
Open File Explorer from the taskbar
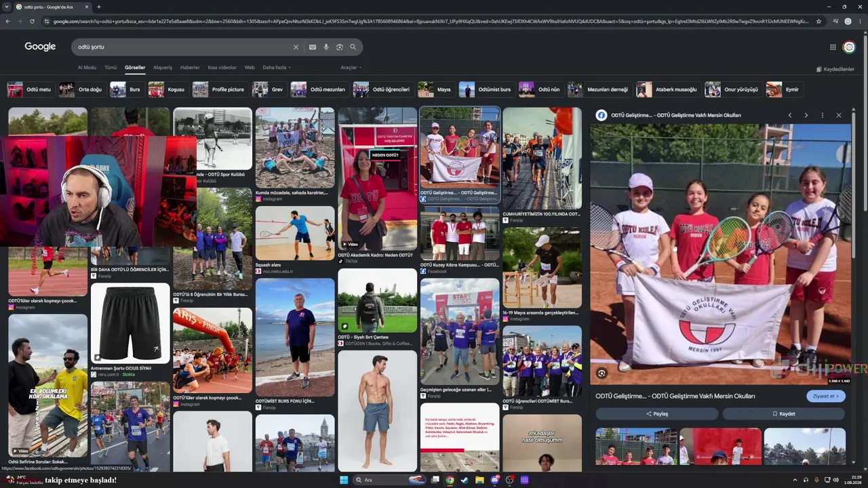(x=479, y=480)
